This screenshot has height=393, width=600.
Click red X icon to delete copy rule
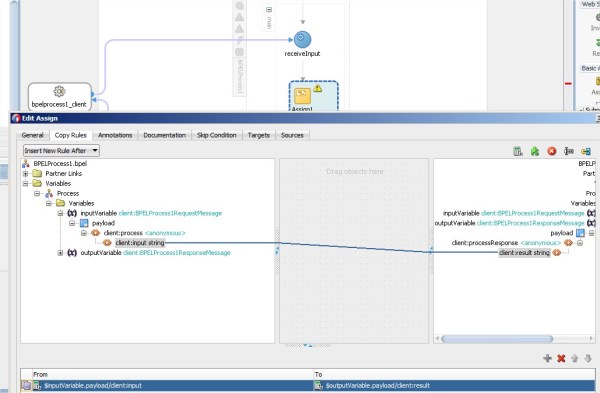(561, 358)
